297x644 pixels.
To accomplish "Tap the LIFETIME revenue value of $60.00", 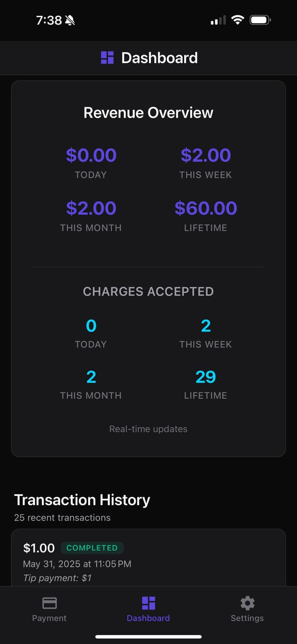I will pos(206,208).
